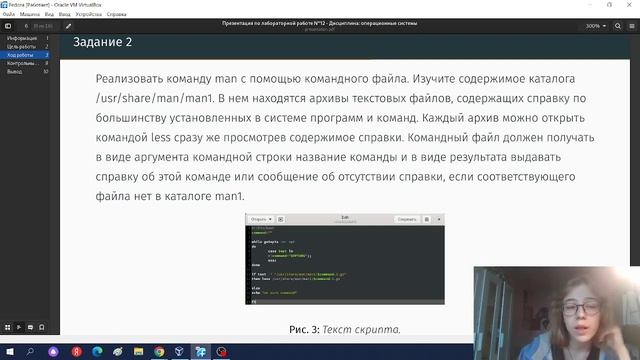Click the script screenshot figure in the slide

pos(345,259)
